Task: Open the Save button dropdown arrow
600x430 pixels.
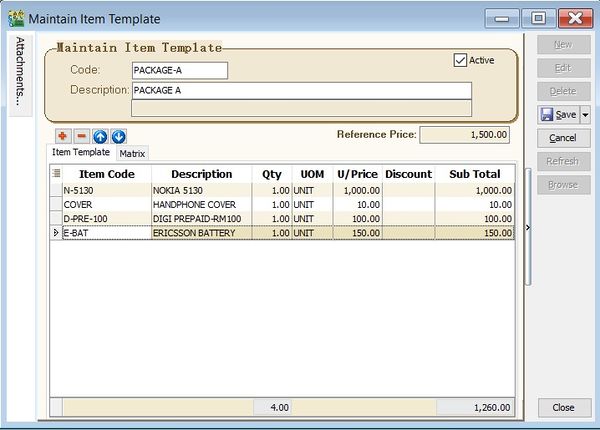Action: tap(585, 115)
